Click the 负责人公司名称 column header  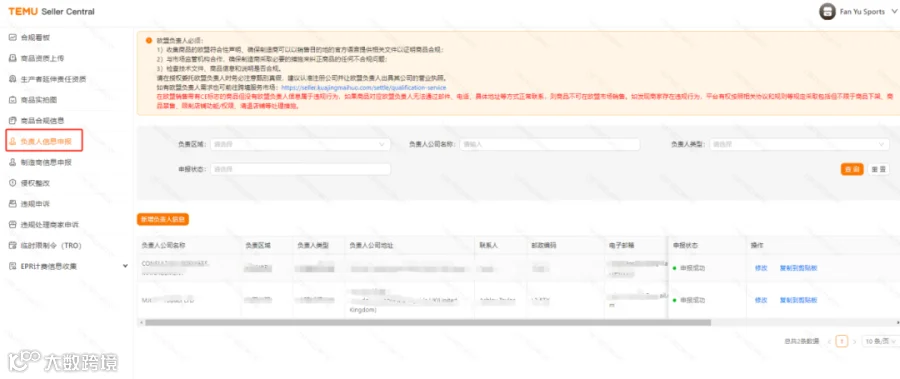coord(164,245)
